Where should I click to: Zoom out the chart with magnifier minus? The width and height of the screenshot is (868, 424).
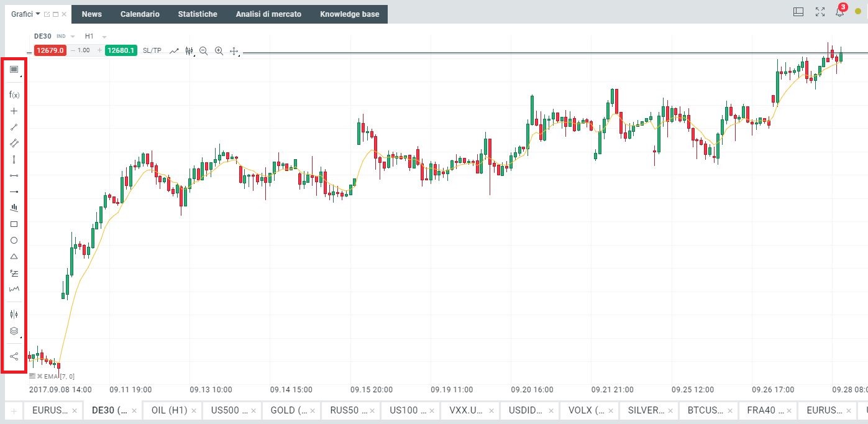[x=204, y=51]
